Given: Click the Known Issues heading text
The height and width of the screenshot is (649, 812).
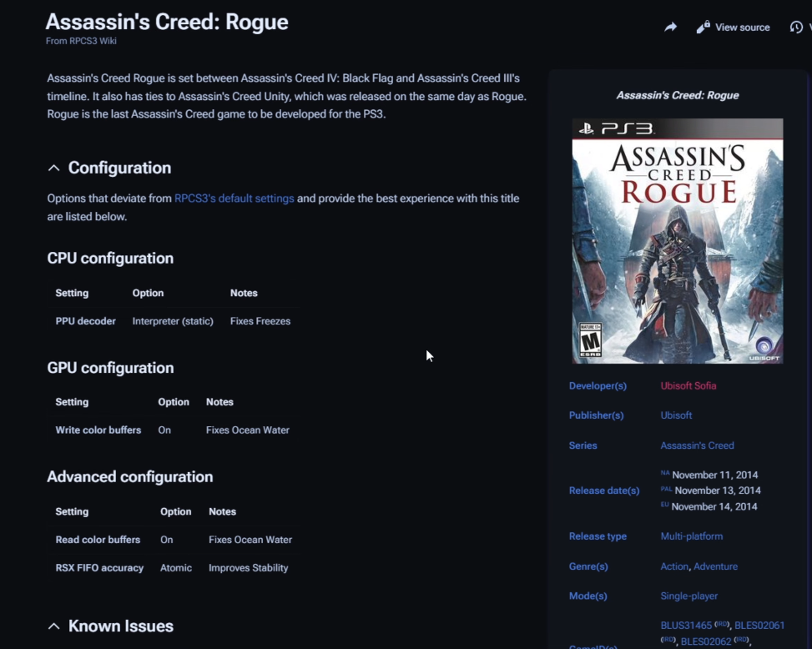Looking at the screenshot, I should click(121, 626).
